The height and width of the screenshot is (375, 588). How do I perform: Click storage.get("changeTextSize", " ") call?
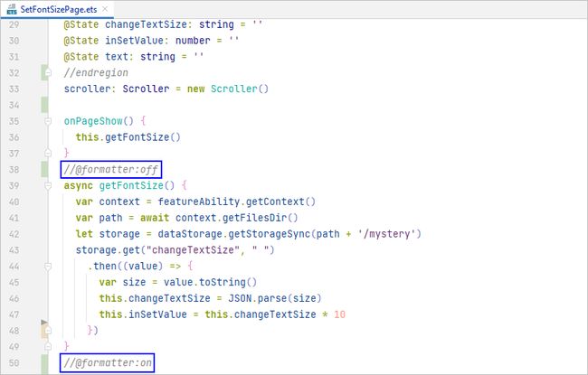point(175,250)
